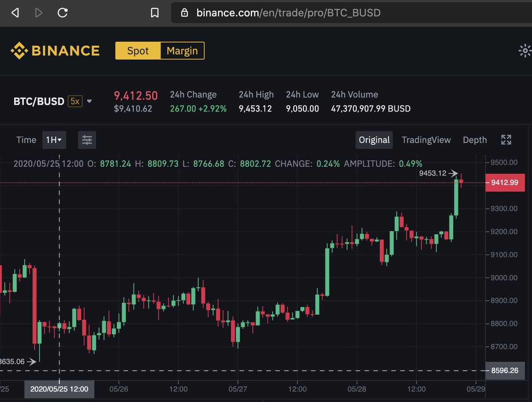
Task: Click the 05/28 date on the time axis
Action: tap(357, 389)
